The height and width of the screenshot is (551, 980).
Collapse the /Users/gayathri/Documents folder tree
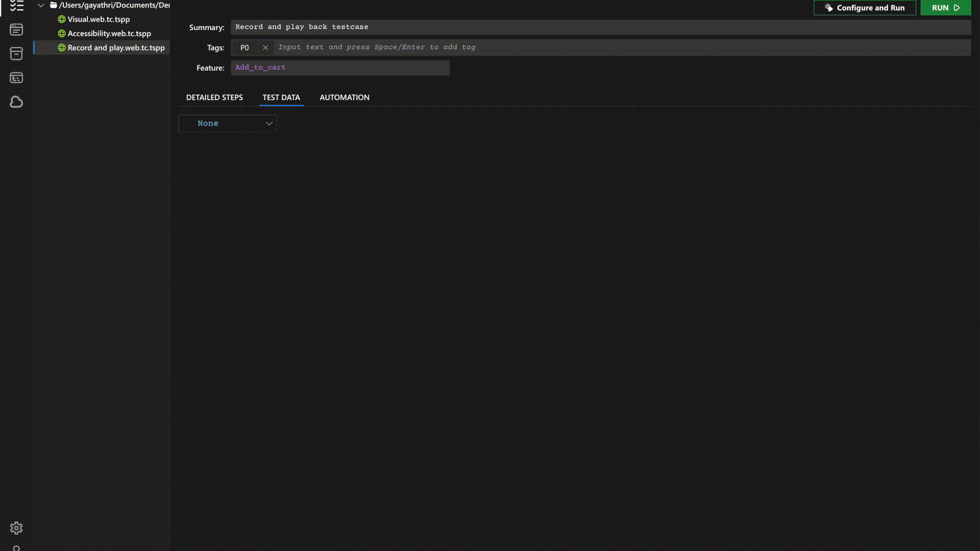coord(41,5)
